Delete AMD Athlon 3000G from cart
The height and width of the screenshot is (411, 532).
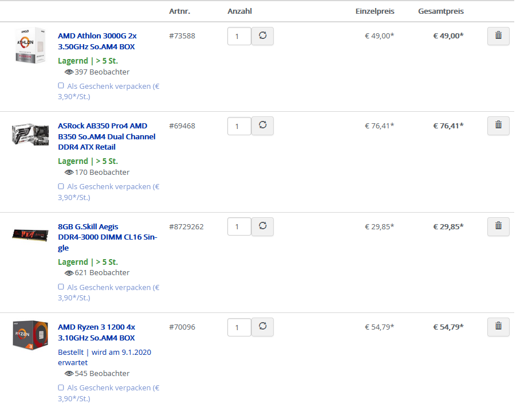click(x=498, y=36)
